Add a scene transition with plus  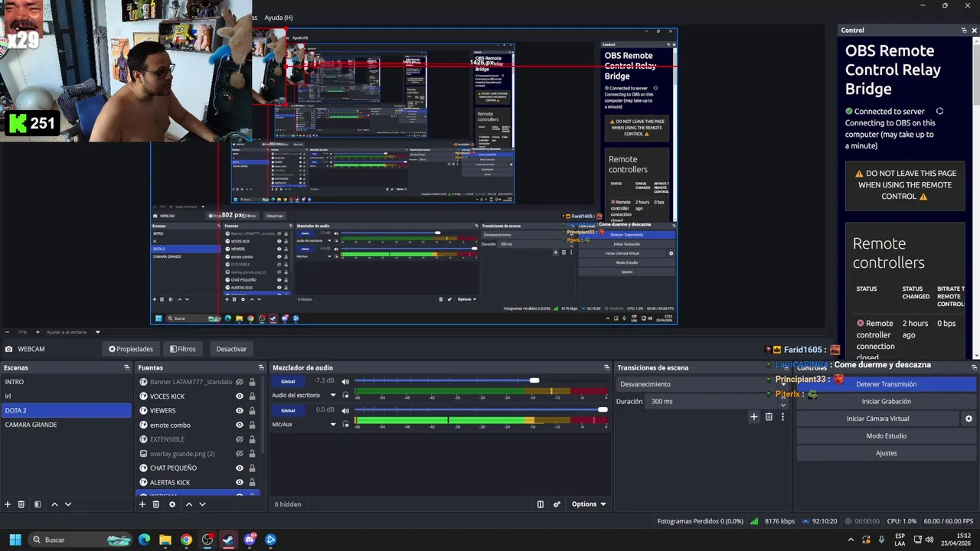(x=754, y=417)
